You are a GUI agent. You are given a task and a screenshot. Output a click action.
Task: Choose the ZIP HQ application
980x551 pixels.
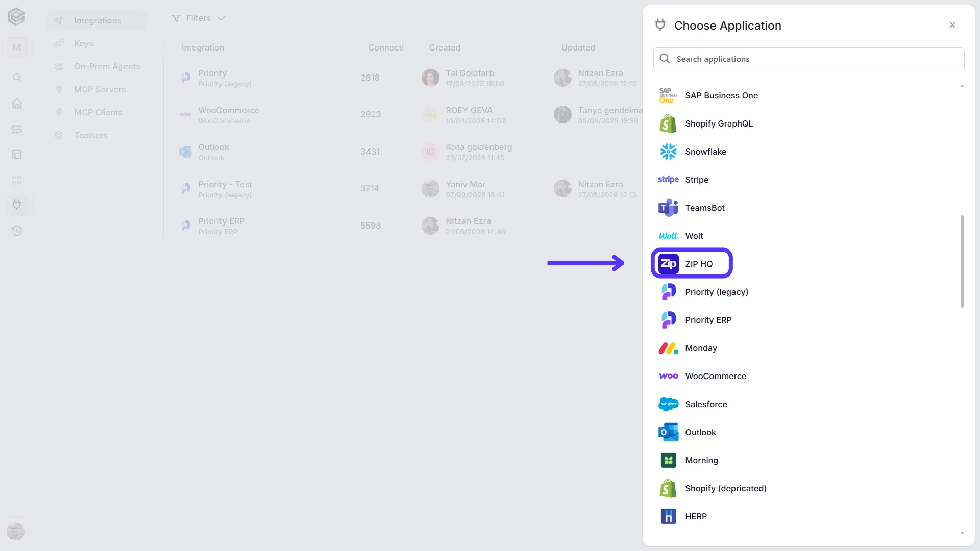tap(692, 263)
